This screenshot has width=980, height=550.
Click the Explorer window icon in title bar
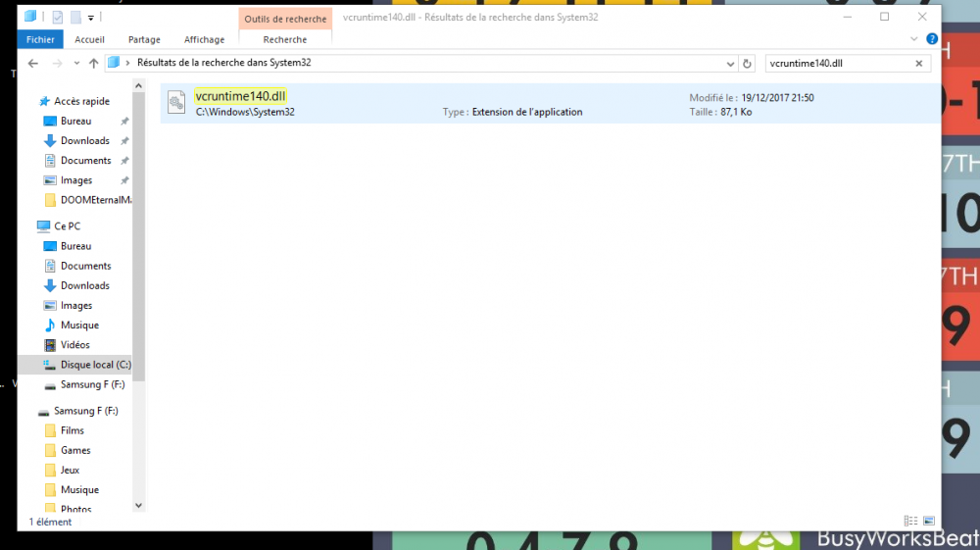(30, 17)
